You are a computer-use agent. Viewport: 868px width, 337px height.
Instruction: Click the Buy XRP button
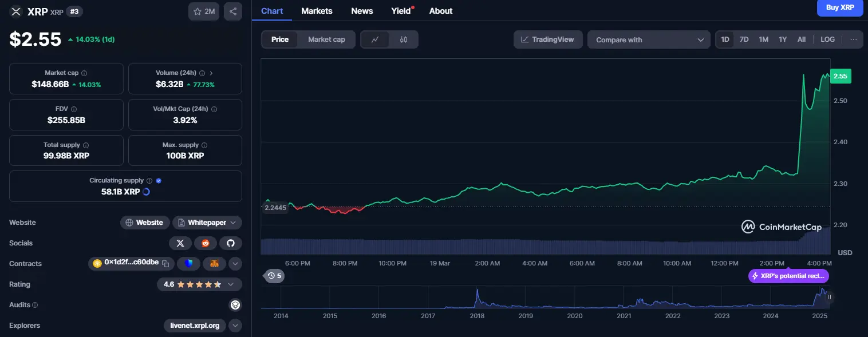click(840, 8)
